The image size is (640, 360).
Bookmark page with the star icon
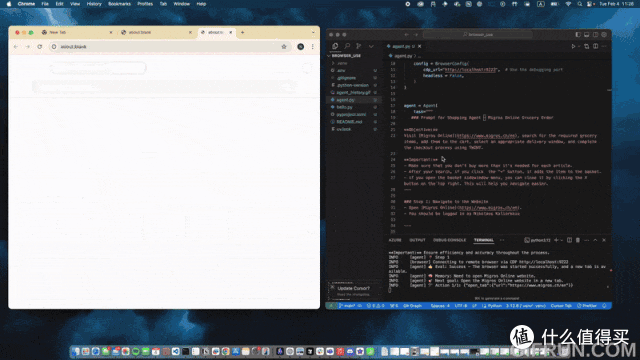click(x=284, y=47)
